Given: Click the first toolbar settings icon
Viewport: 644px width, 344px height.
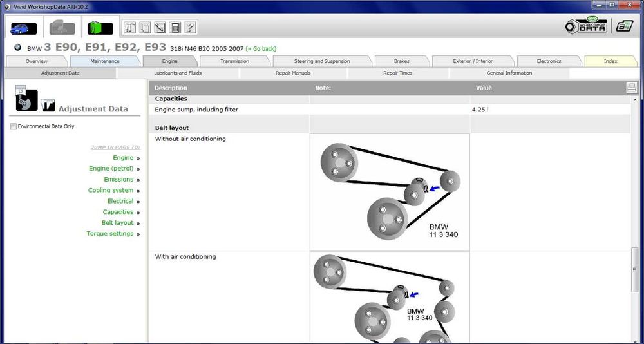Looking at the screenshot, I should coord(130,28).
